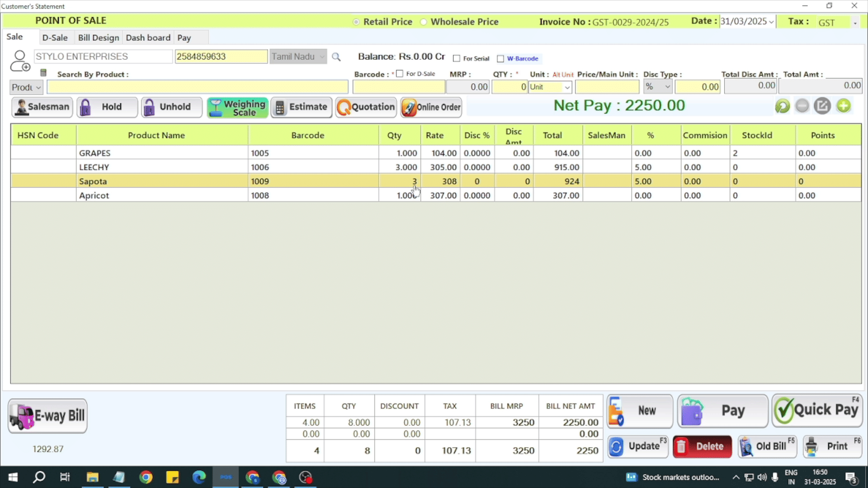Click the grey minus remove icon
The width and height of the screenshot is (868, 488).
click(802, 106)
